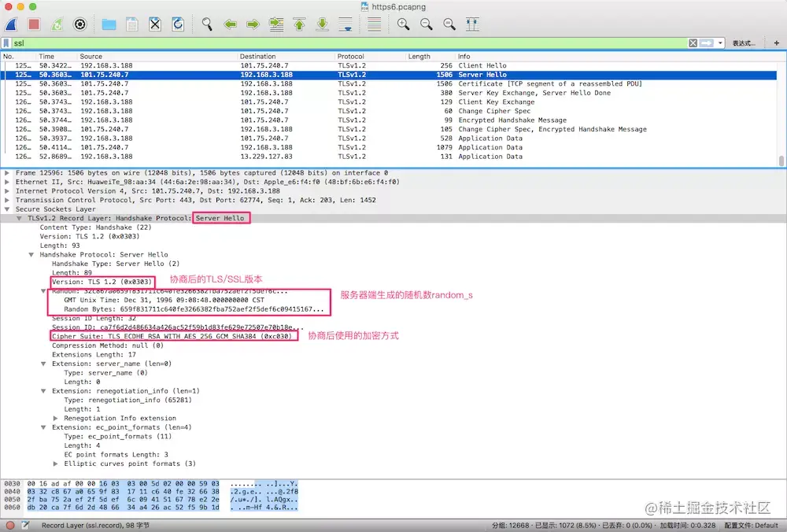Viewport: 787px width, 532px height.
Task: Zoom in the main window text
Action: tap(403, 24)
